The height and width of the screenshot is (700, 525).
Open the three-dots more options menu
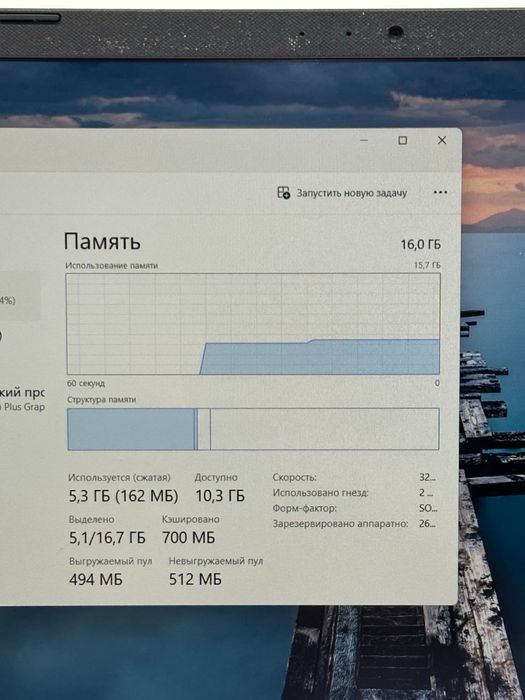[x=440, y=192]
